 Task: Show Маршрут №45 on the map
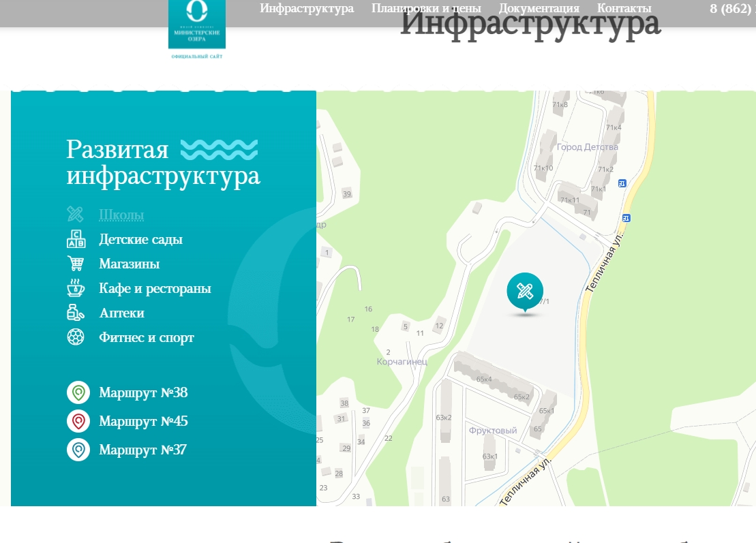coord(143,422)
